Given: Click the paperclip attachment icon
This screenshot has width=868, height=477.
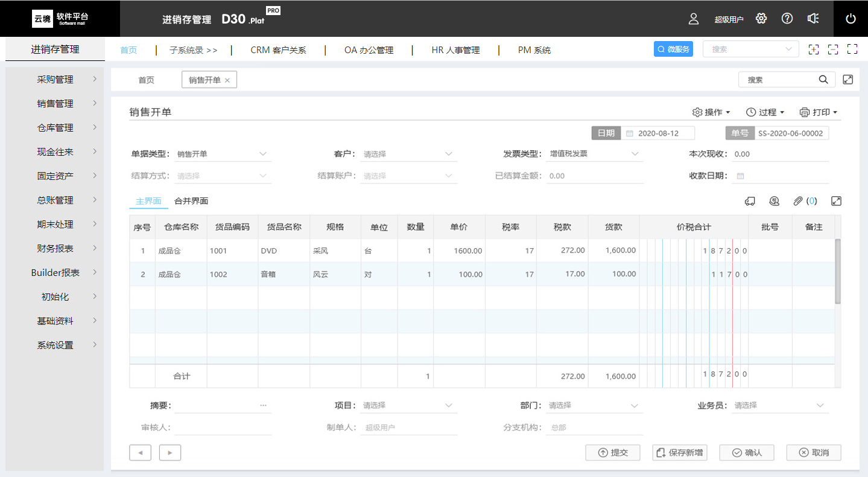Looking at the screenshot, I should click(797, 201).
